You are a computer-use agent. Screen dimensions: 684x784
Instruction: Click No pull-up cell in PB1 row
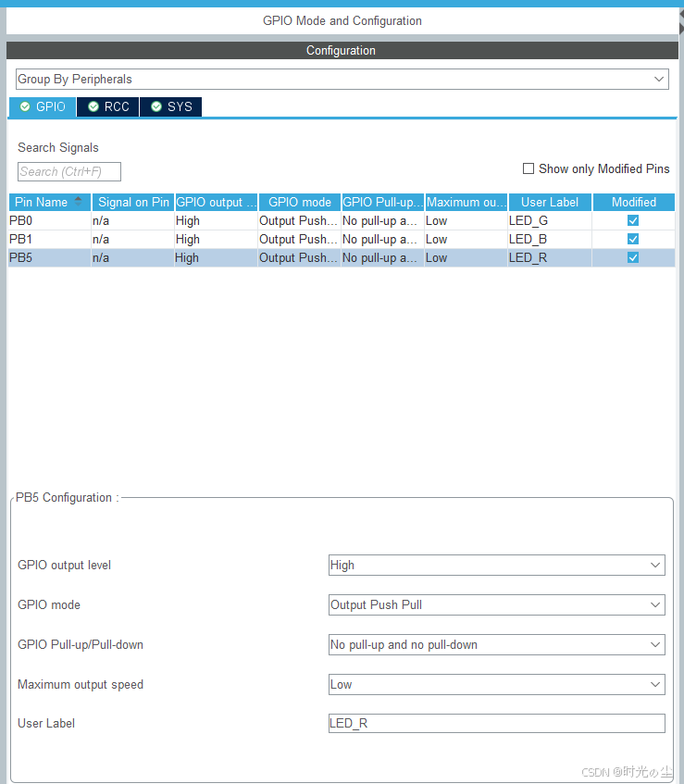tap(382, 239)
